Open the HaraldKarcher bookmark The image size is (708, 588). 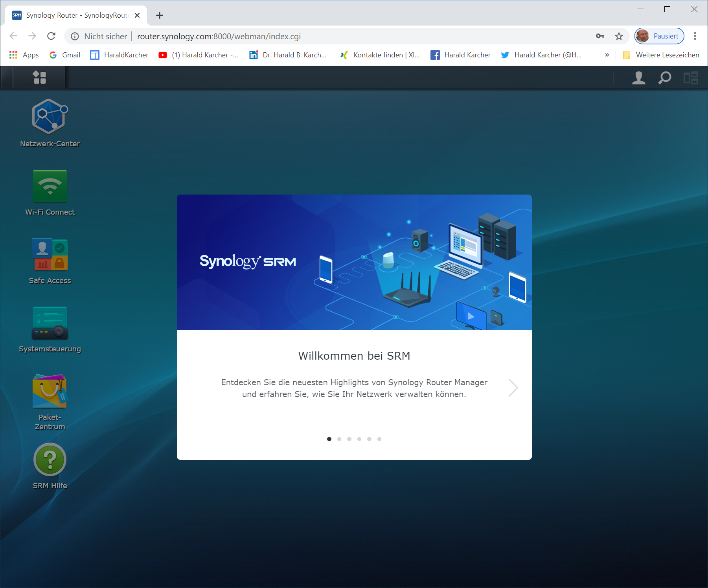(x=119, y=55)
